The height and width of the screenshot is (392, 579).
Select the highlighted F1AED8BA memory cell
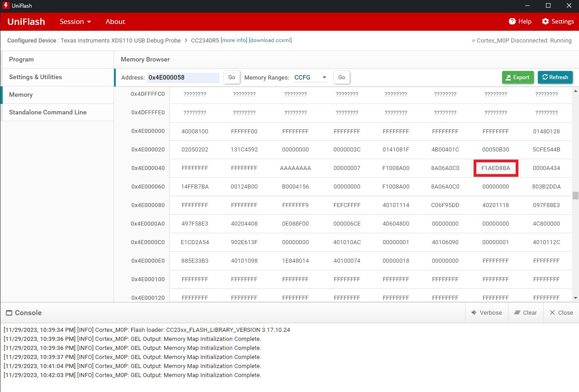495,168
